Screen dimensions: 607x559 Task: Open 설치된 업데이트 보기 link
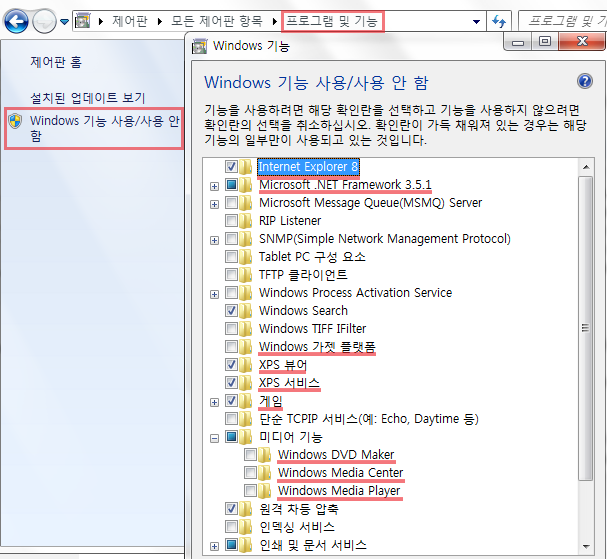tap(87, 98)
